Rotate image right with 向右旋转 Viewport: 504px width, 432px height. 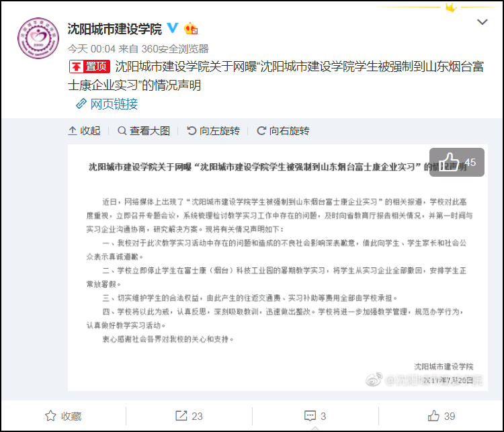(283, 131)
